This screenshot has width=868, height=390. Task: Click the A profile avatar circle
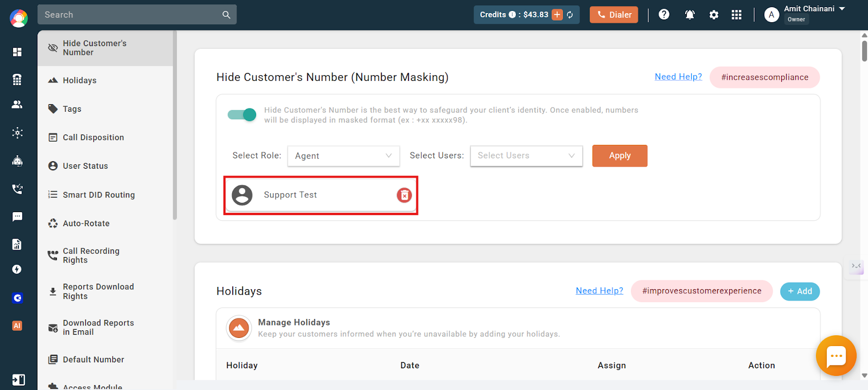(x=771, y=15)
